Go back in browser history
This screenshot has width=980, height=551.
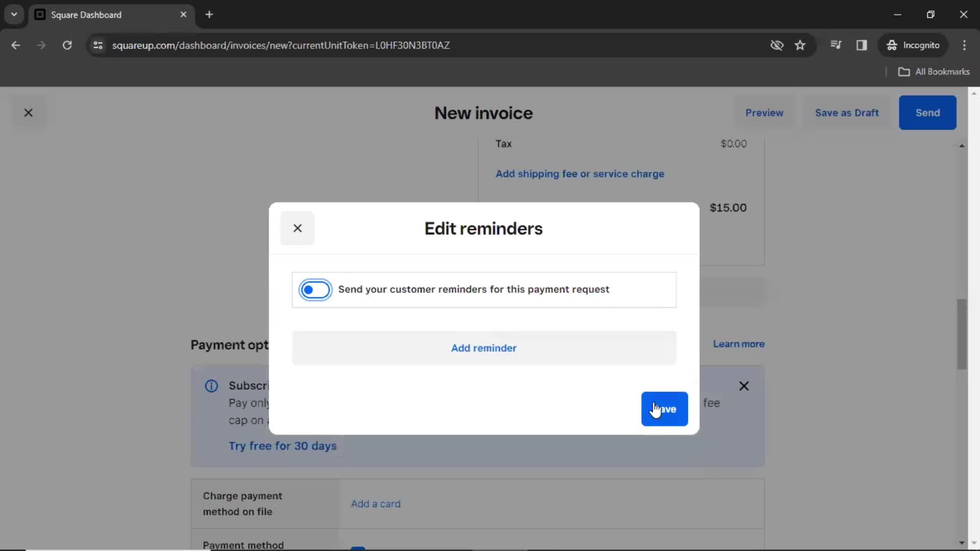(x=15, y=45)
